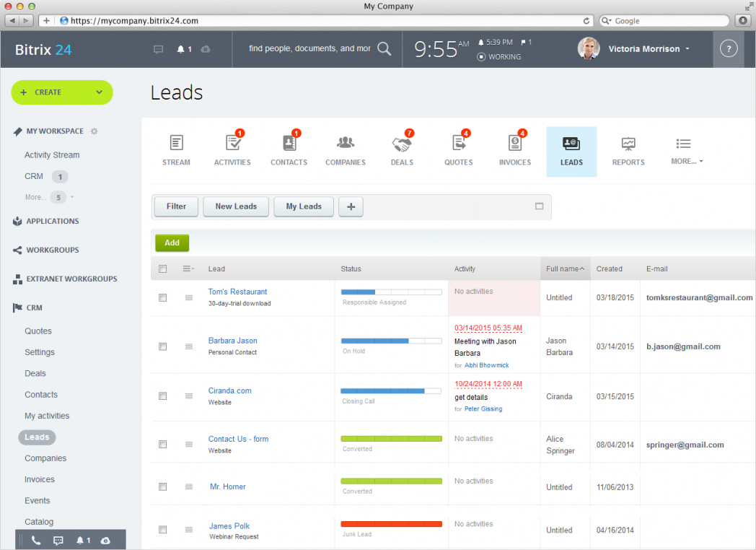Viewport: 756px width, 550px height.
Task: Switch to the My Leads filter tab
Action: [304, 206]
